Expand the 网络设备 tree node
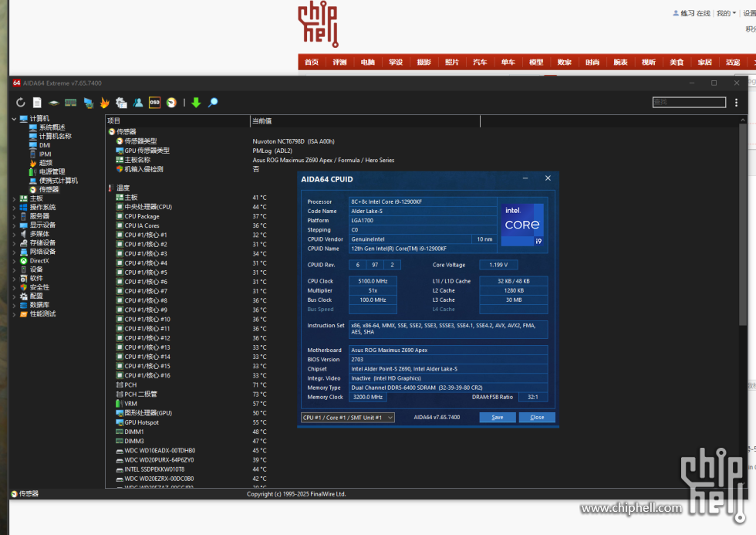This screenshot has height=535, width=756. tap(14, 252)
